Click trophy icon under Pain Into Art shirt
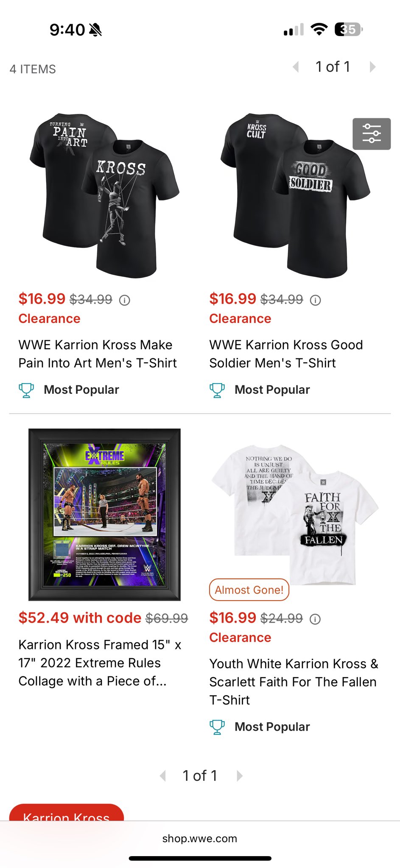 pyautogui.click(x=26, y=390)
